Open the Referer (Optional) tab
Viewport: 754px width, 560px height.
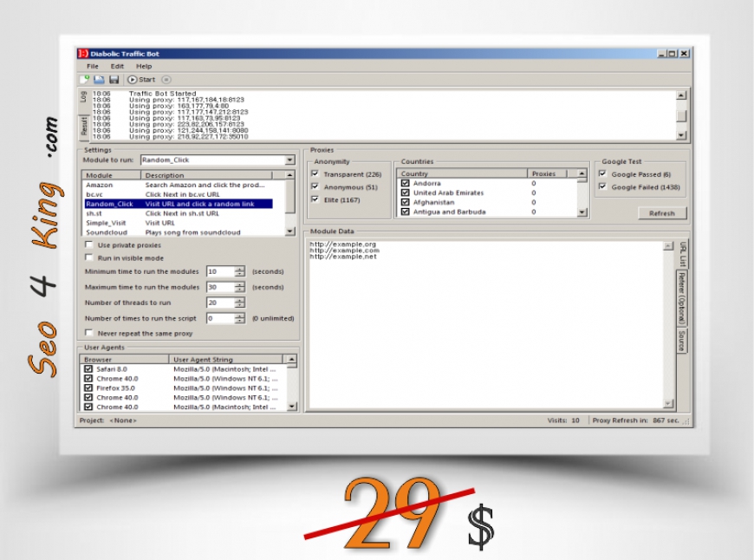tap(682, 298)
